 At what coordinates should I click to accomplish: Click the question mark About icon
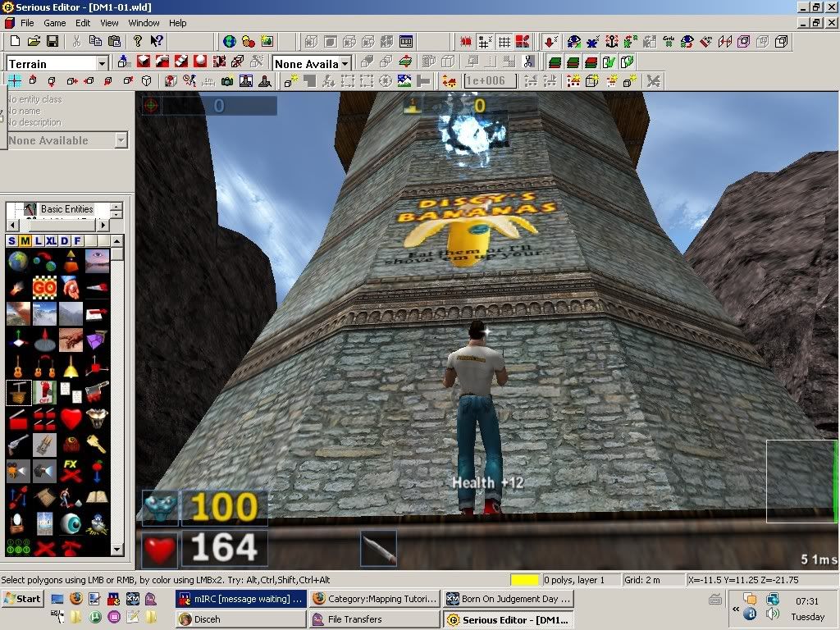tap(138, 41)
